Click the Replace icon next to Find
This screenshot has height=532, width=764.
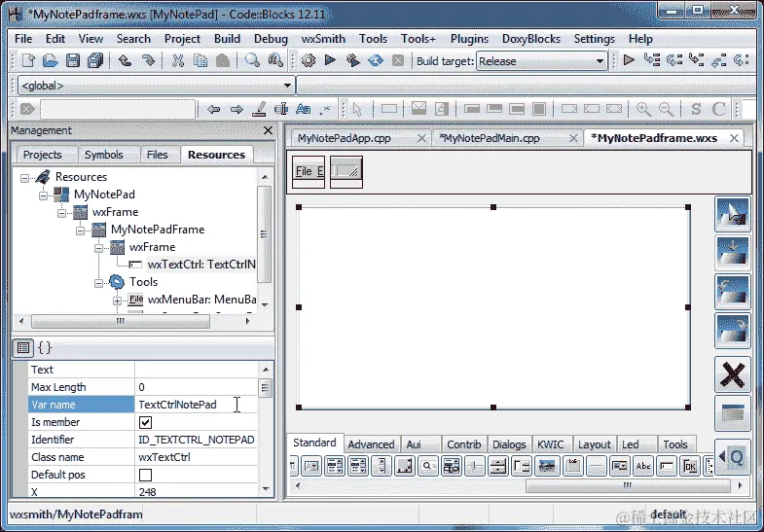[275, 61]
